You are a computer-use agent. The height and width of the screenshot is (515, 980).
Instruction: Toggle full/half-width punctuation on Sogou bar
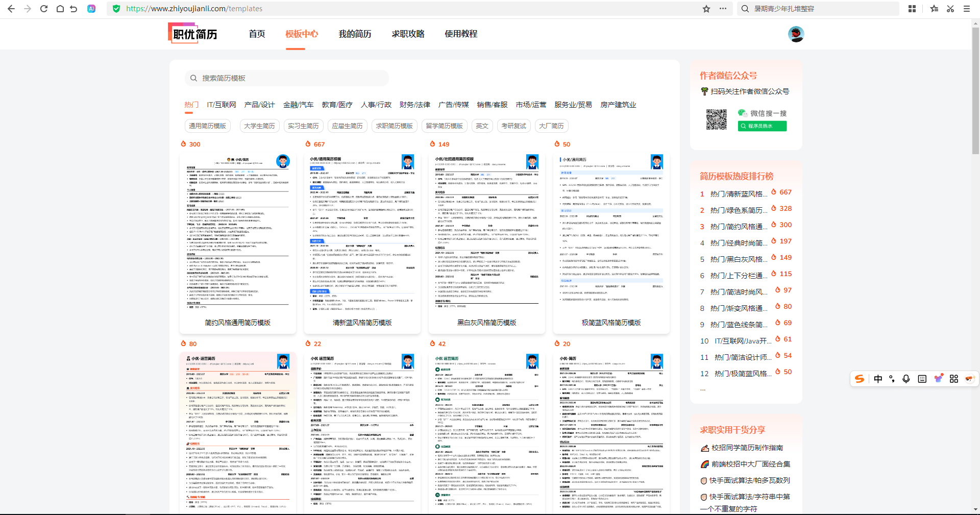pyautogui.click(x=892, y=379)
